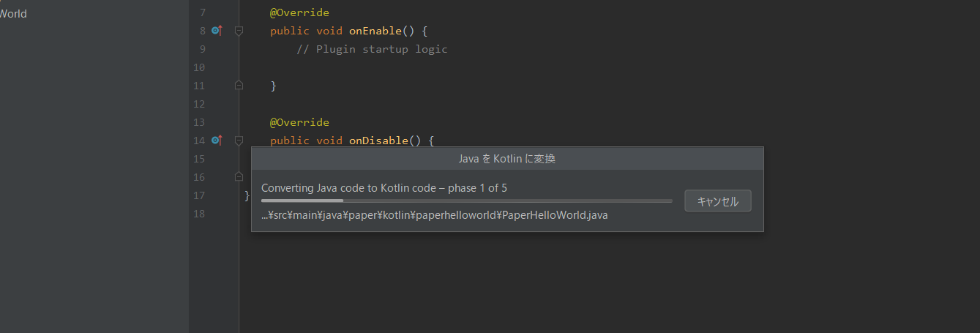Click the PaperHelloWorld.java file path text
The width and height of the screenshot is (980, 333).
[435, 215]
